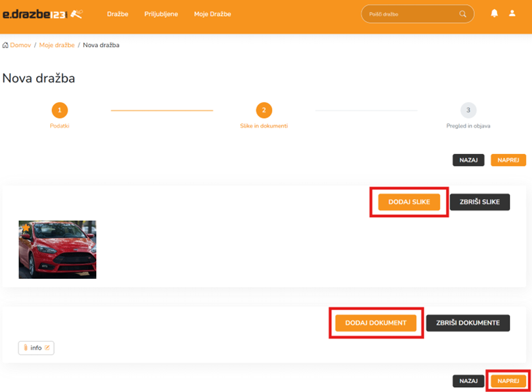
Task: Click the paperclip icon on info document
Action: (x=26, y=348)
